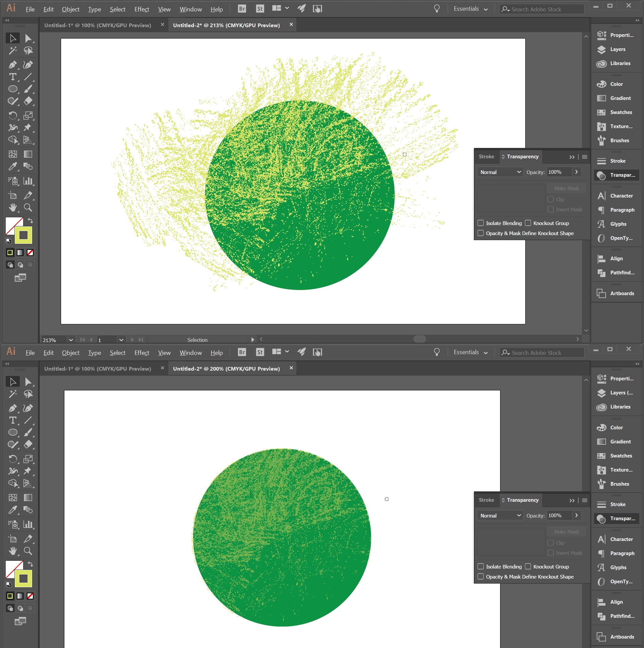Open the 213% zoom level dropdown
644x648 pixels.
click(71, 340)
